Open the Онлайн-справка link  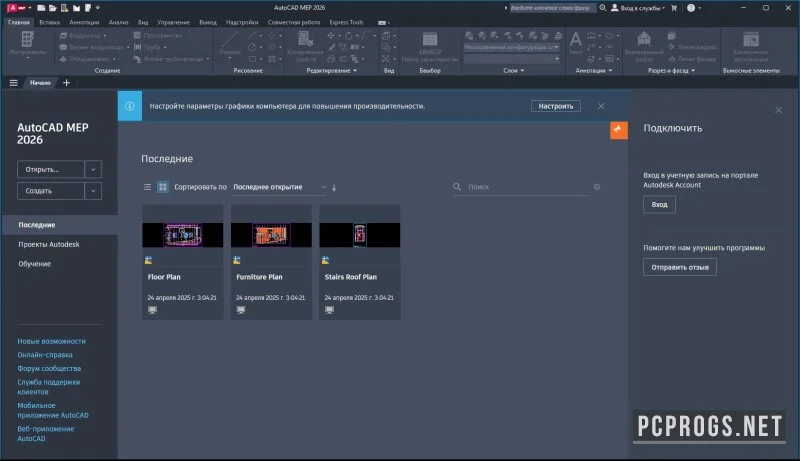pos(45,355)
